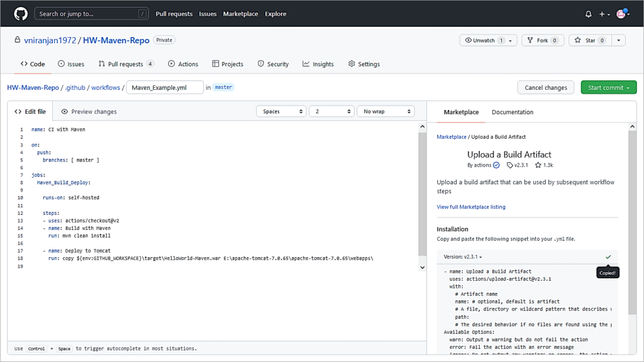
Task: Click the copied checkmark icon in snippet
Action: coord(608,257)
